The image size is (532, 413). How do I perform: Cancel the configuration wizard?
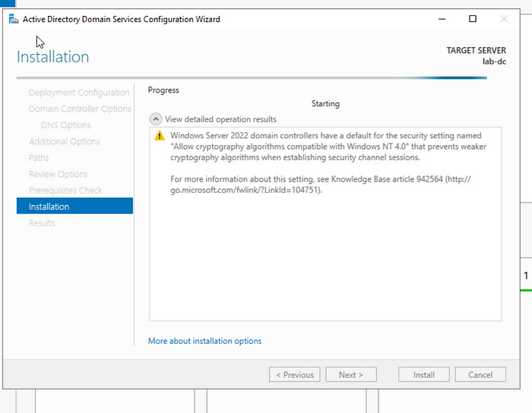[x=480, y=374]
